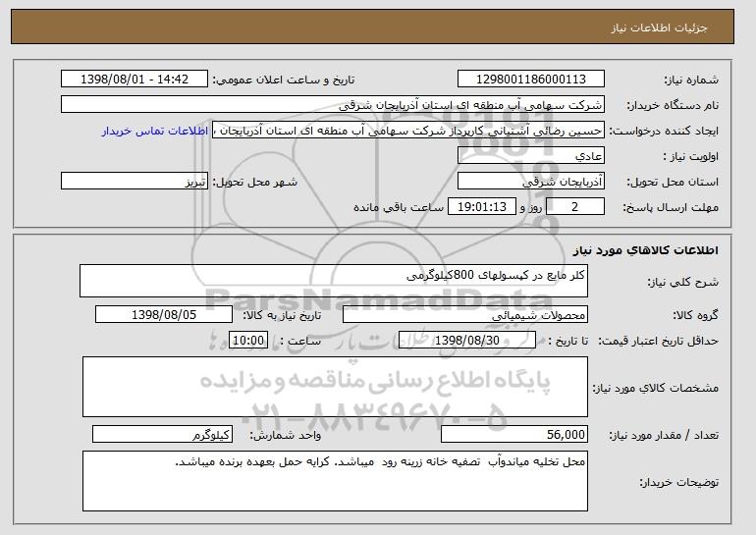Select the need date field 1398/08/05
The width and height of the screenshot is (756, 535).
pos(164,315)
